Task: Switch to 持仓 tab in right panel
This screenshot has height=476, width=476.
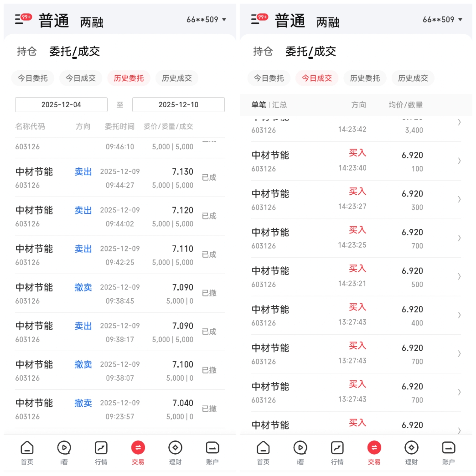Action: (x=263, y=52)
